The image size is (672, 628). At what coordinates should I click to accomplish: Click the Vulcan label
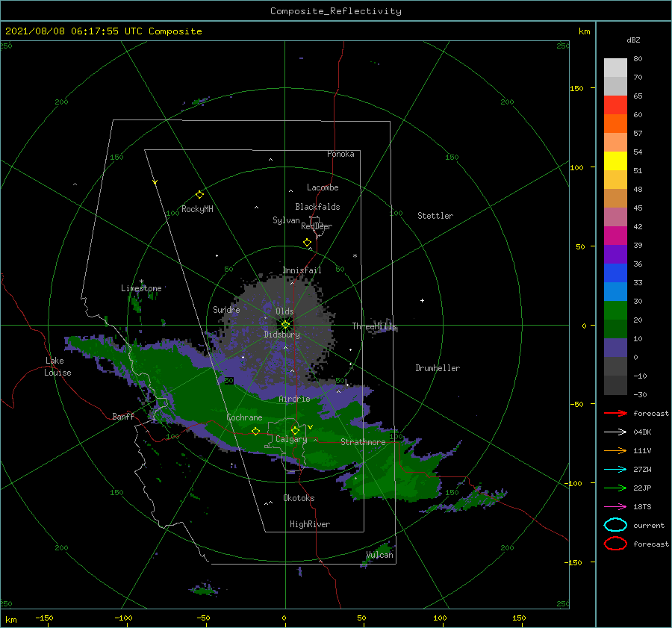tap(380, 555)
